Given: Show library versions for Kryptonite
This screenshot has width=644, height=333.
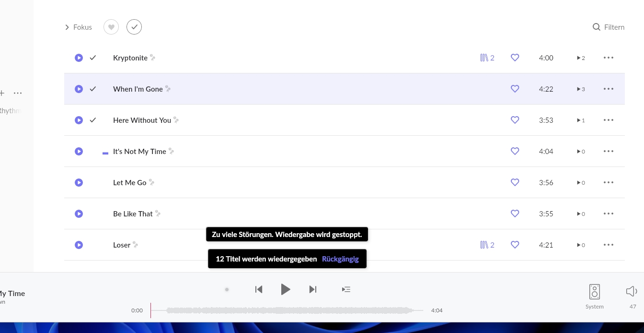Looking at the screenshot, I should point(487,58).
